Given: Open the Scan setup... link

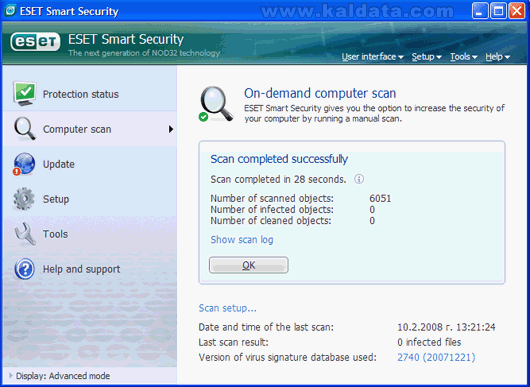Looking at the screenshot, I should 227,308.
